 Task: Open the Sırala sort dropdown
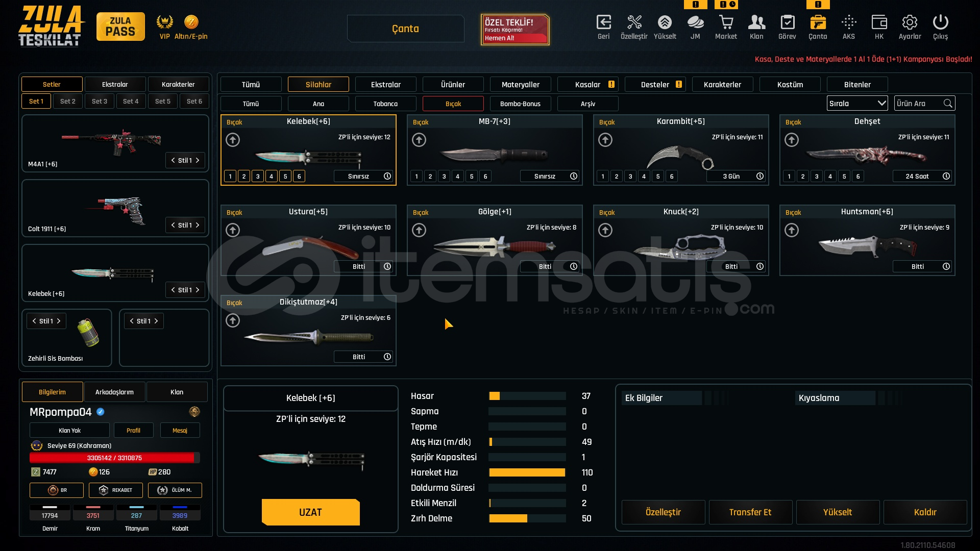(x=857, y=104)
